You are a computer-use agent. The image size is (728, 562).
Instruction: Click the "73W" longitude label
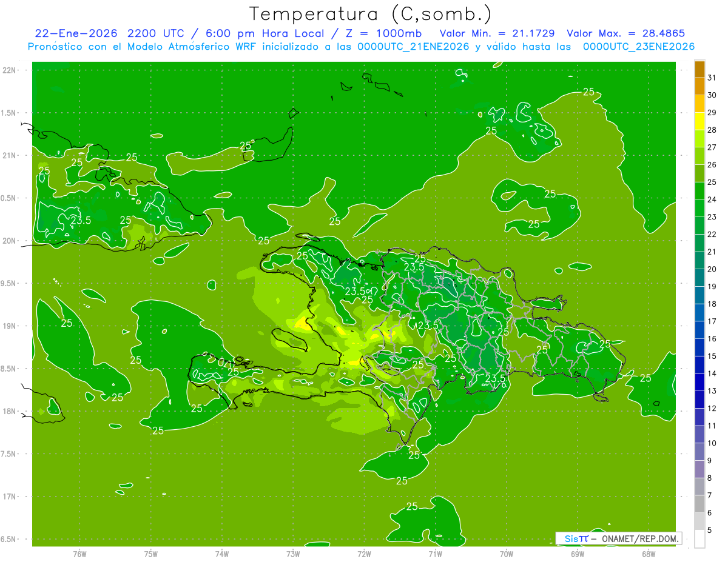coord(293,554)
